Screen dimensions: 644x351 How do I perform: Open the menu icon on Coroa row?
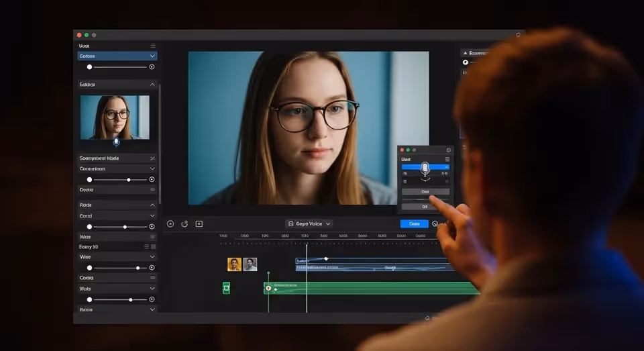pyautogui.click(x=152, y=278)
